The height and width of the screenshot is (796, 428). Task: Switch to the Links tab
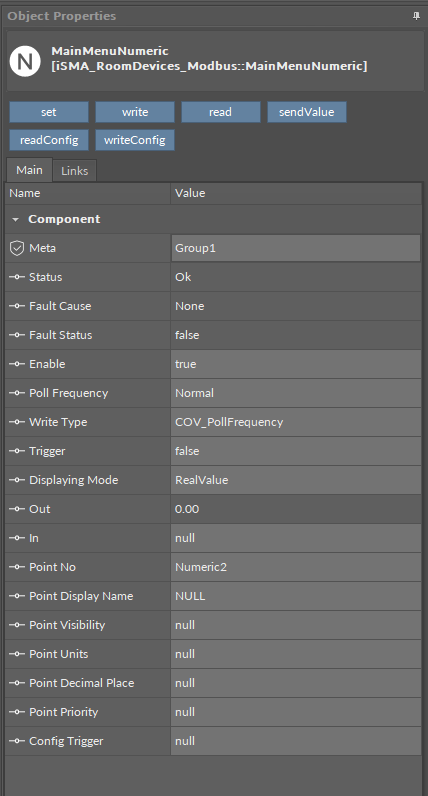click(x=75, y=171)
